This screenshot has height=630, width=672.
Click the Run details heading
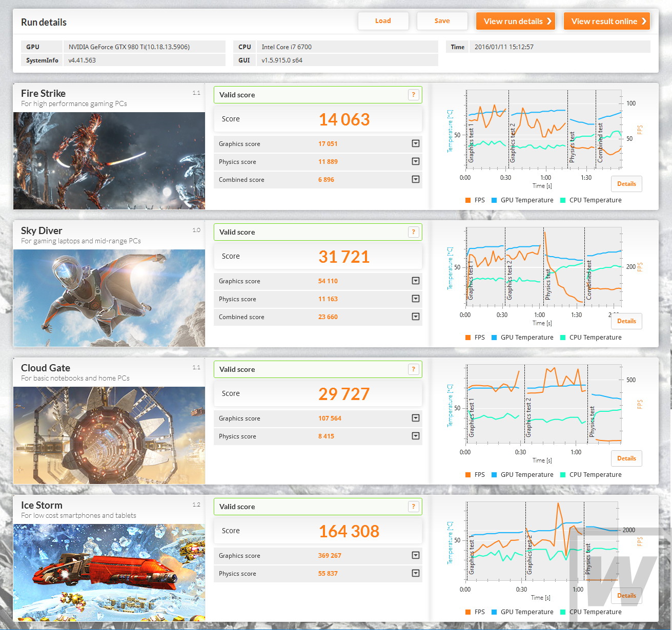[44, 22]
